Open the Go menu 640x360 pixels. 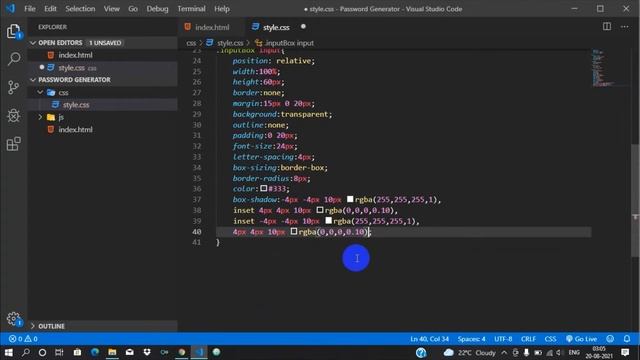[133, 9]
